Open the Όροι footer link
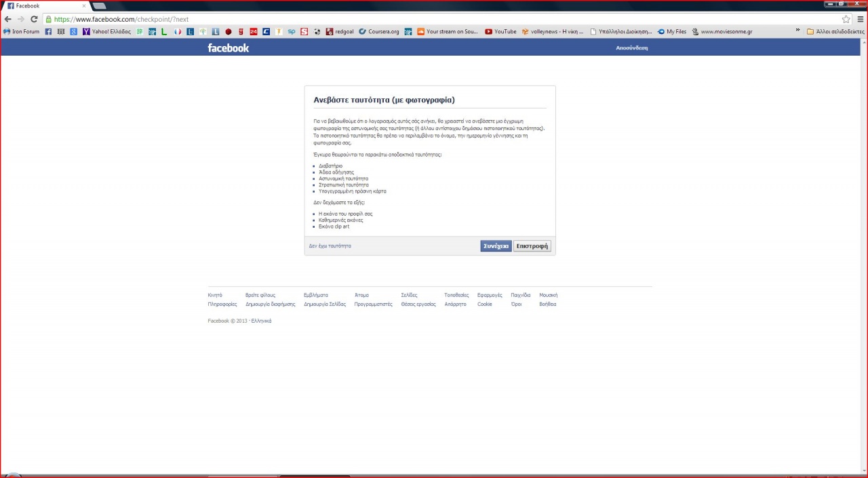 pos(516,304)
